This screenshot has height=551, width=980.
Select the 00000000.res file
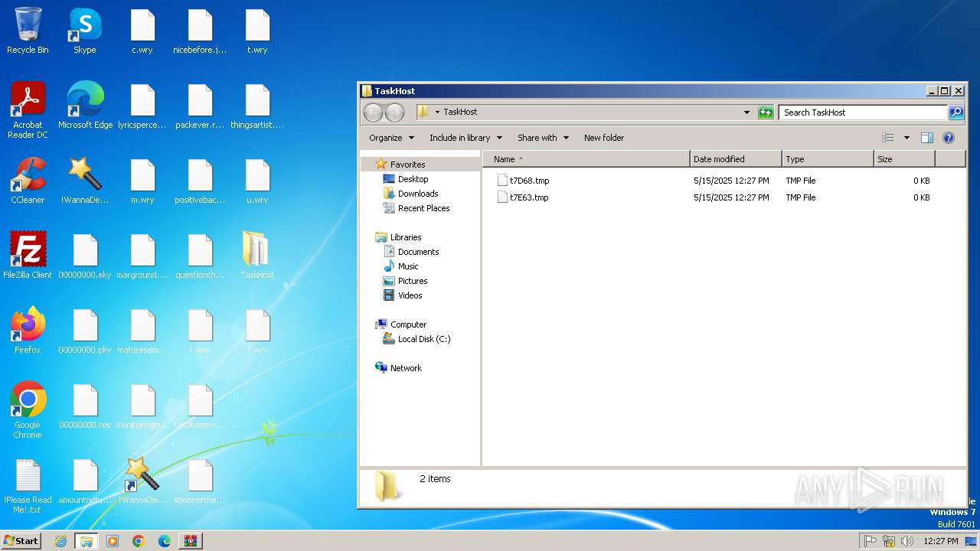[x=85, y=406]
